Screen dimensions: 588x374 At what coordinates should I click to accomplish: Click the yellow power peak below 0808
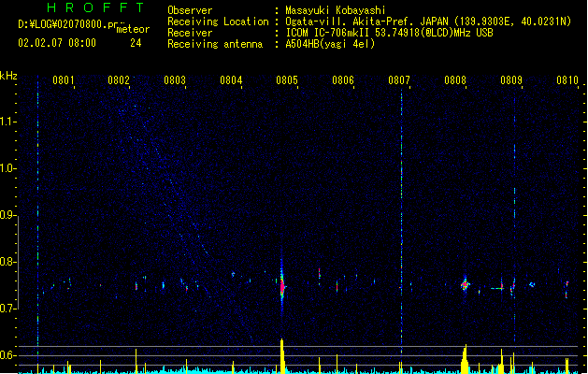tap(465, 359)
